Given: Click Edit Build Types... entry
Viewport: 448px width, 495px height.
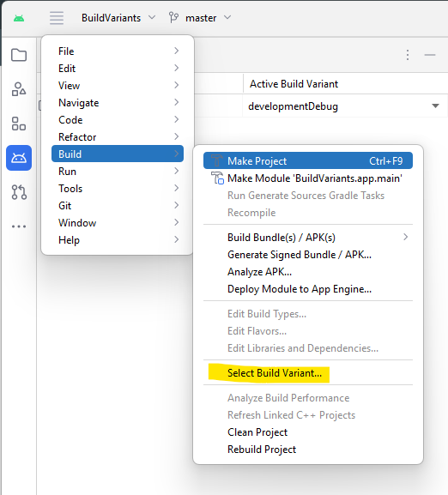Looking at the screenshot, I should point(308,314).
